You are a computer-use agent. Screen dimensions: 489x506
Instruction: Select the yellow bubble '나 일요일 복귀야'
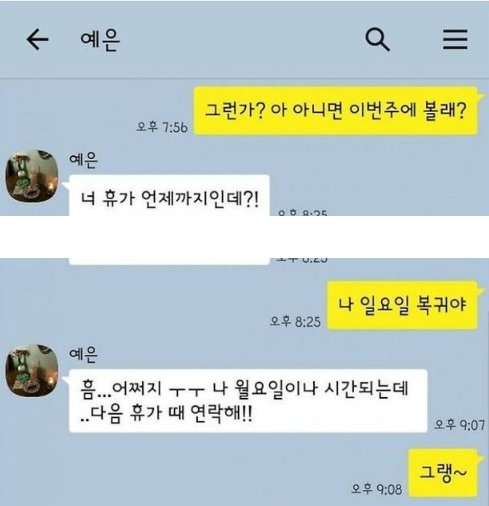pyautogui.click(x=403, y=305)
